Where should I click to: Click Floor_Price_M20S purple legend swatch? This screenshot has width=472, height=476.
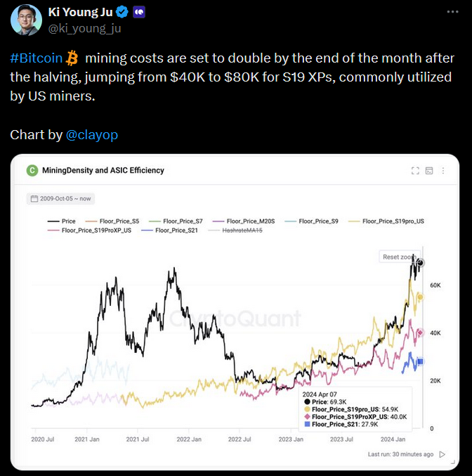click(214, 221)
